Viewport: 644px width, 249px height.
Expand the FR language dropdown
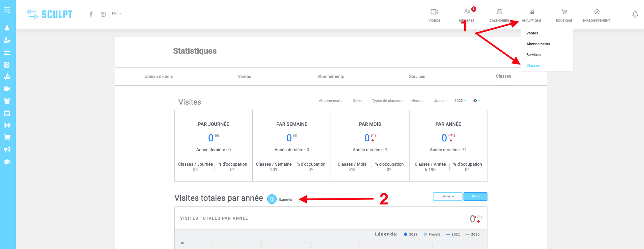click(x=116, y=13)
